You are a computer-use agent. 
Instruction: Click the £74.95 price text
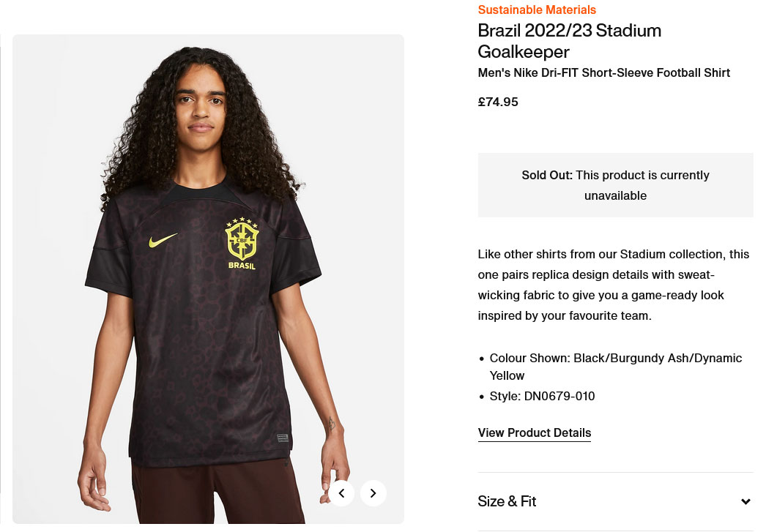pos(498,102)
